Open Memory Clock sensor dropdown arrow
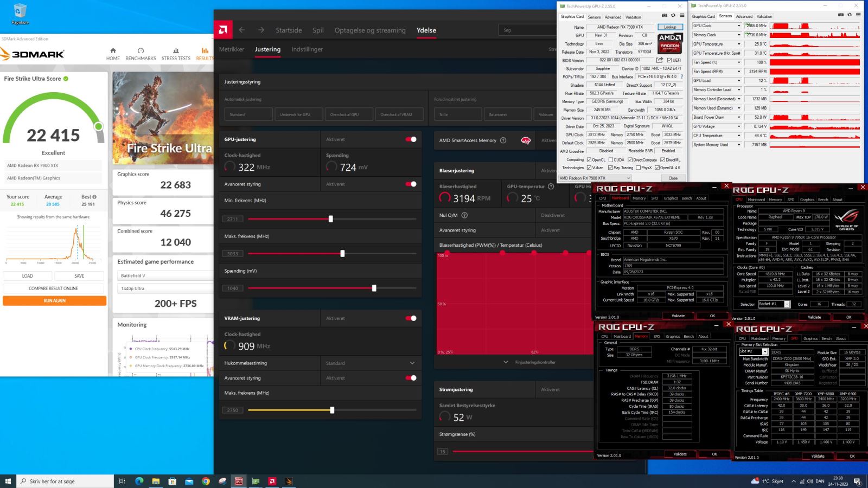Screen dimensions: 868x488 coord(738,35)
